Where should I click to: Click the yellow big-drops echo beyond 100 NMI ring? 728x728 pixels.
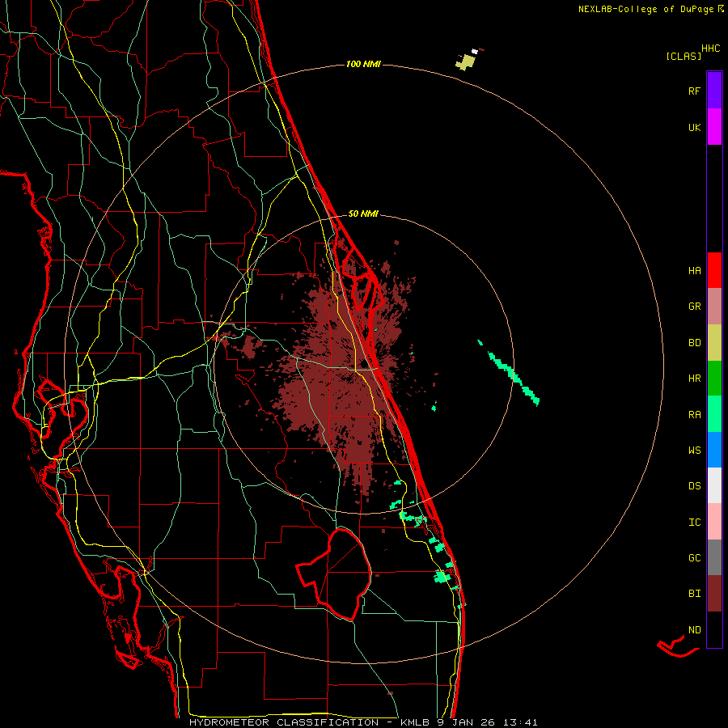point(466,62)
